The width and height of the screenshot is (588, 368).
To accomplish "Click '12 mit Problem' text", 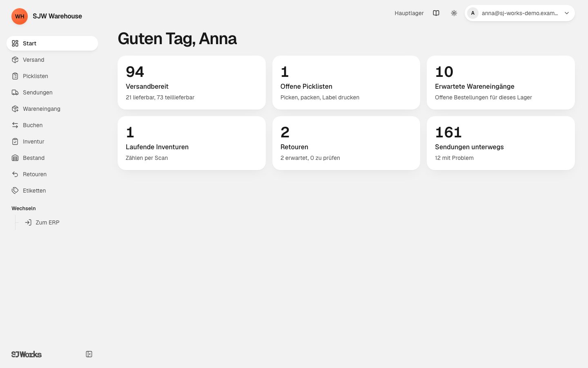I will coord(454,158).
